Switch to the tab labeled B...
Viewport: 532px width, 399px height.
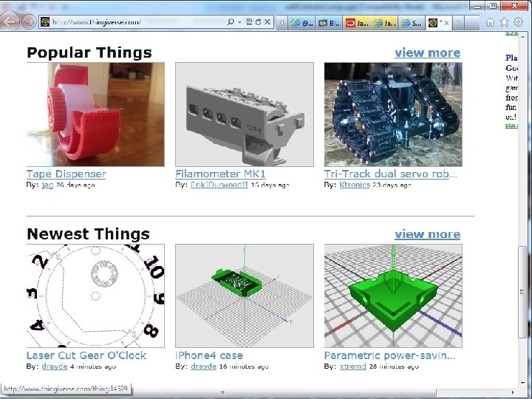click(x=329, y=23)
